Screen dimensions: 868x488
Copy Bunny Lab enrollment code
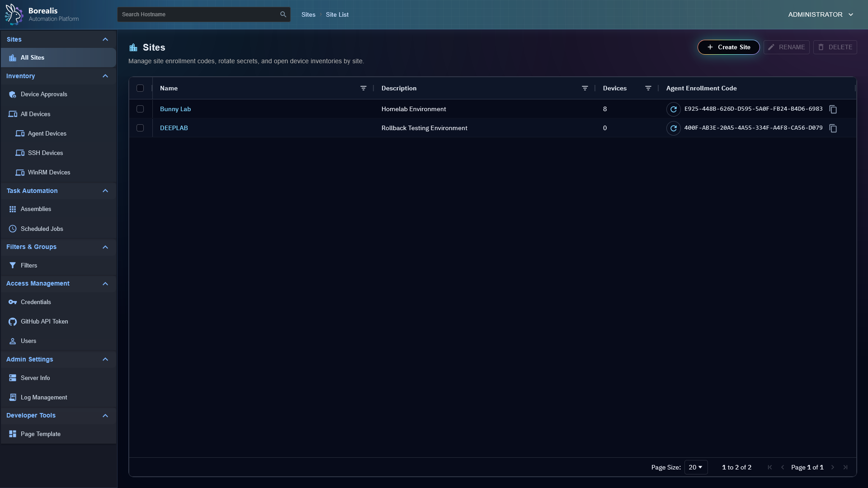coord(833,109)
